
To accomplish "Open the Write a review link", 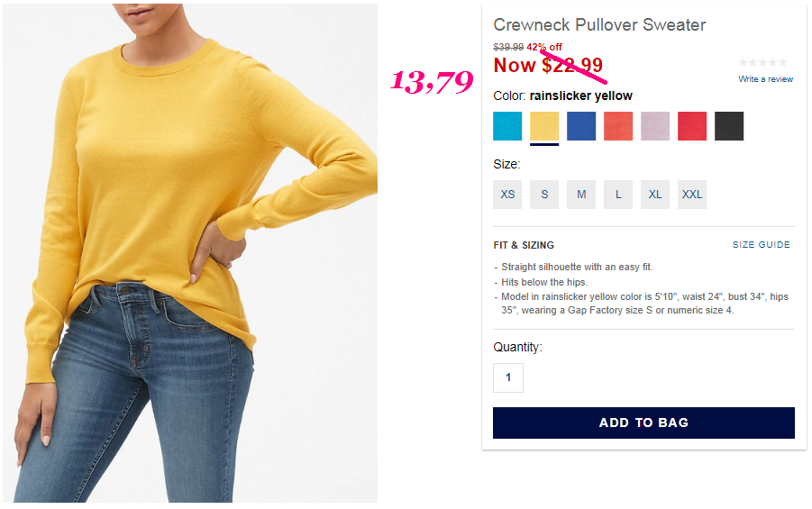I will pyautogui.click(x=765, y=78).
